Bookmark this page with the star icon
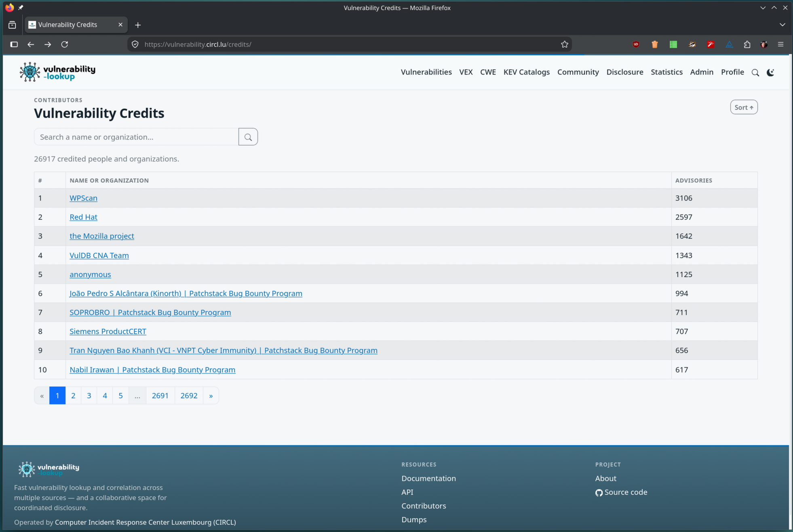 [x=565, y=44]
